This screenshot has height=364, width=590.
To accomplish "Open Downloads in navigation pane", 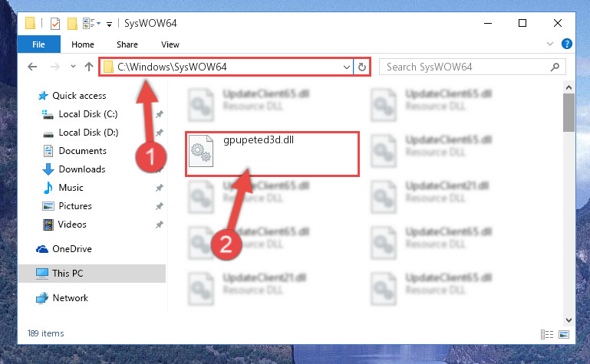I will tap(82, 169).
